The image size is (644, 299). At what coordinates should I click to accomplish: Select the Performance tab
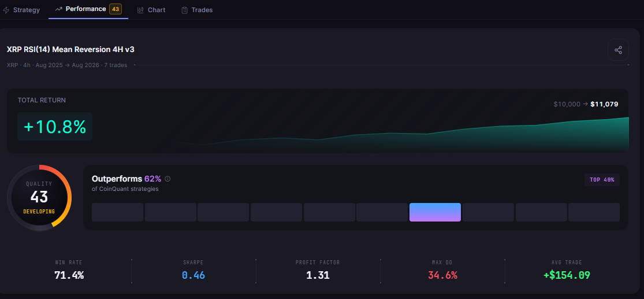coord(88,9)
